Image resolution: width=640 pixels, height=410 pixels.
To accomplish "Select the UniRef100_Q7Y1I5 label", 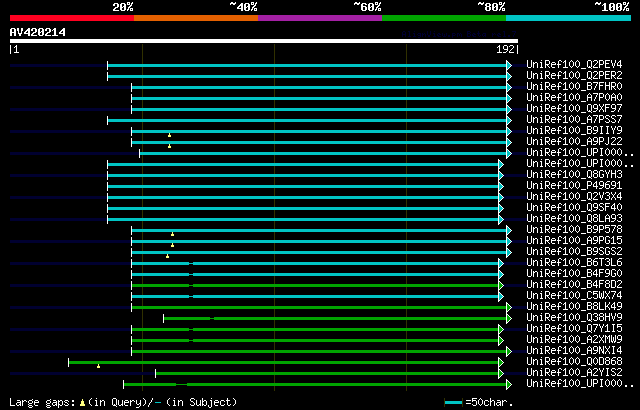I will click(x=574, y=329).
